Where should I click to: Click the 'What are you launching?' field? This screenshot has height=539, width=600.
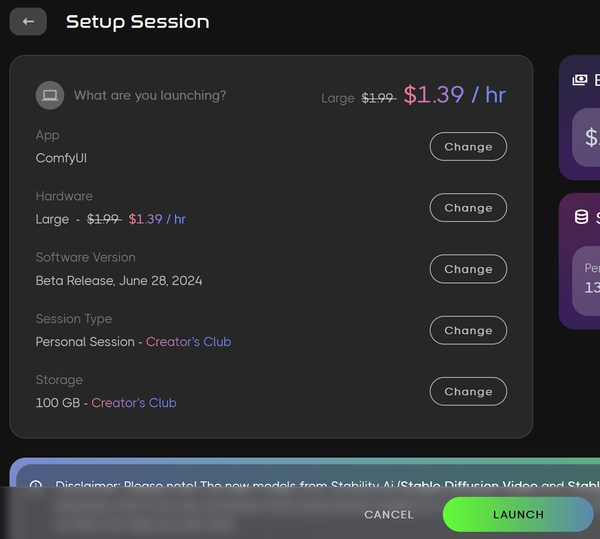(150, 96)
